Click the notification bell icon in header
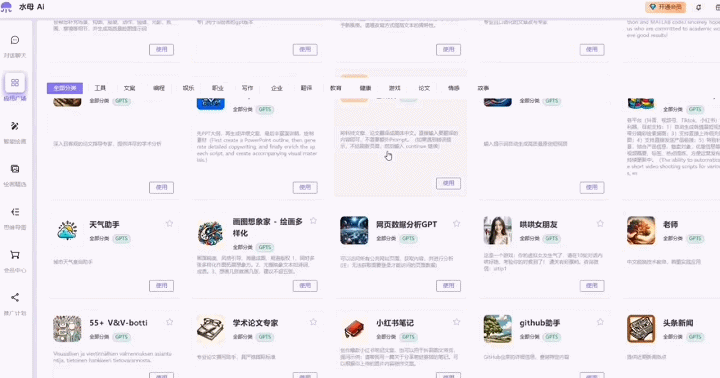This screenshot has width=720, height=378. click(698, 7)
